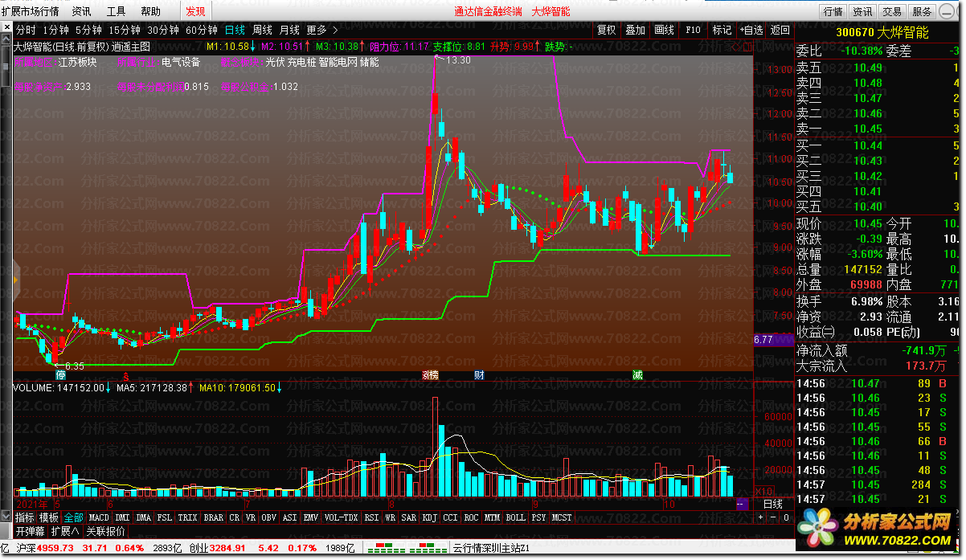Click the purple -- button on timeline

(x=743, y=504)
